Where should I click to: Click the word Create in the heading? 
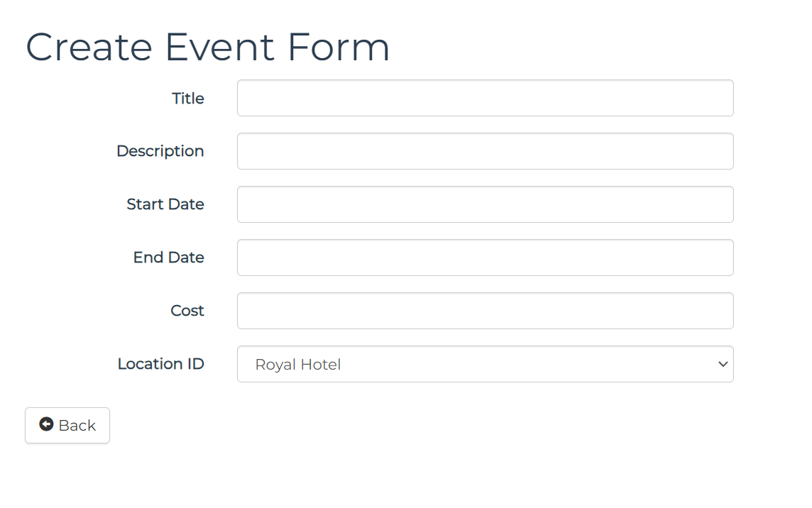pos(89,47)
